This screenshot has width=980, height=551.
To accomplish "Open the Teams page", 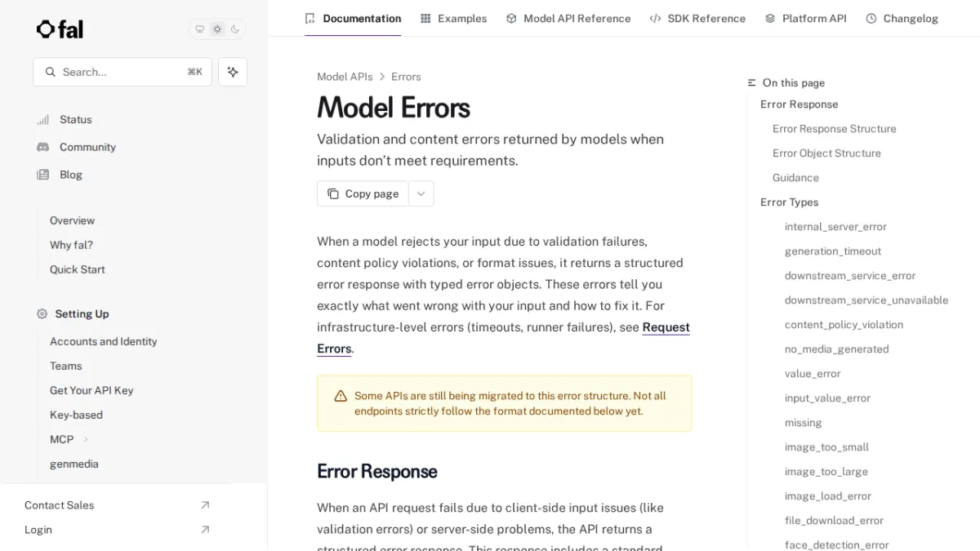I will click(66, 366).
